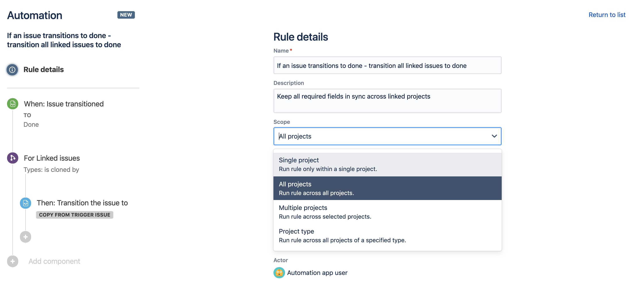Select All projects in the dropdown list
This screenshot has width=644, height=282.
click(387, 188)
